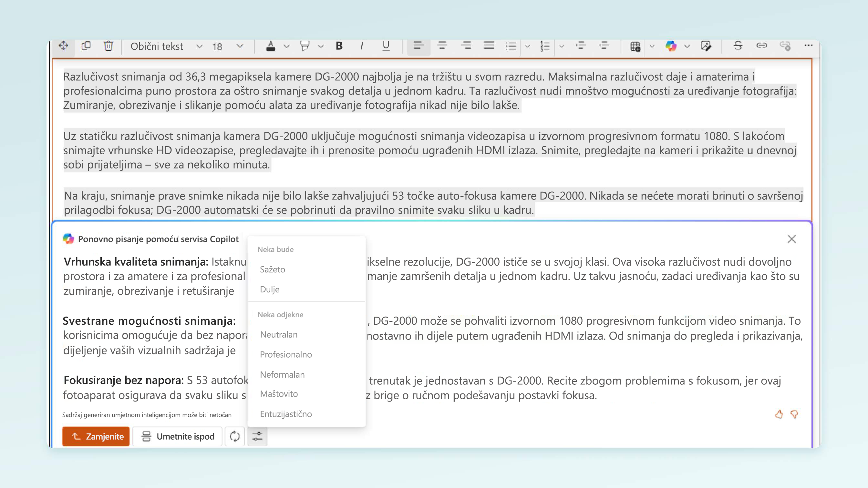Toggle italic formatting
868x488 pixels.
tap(362, 46)
